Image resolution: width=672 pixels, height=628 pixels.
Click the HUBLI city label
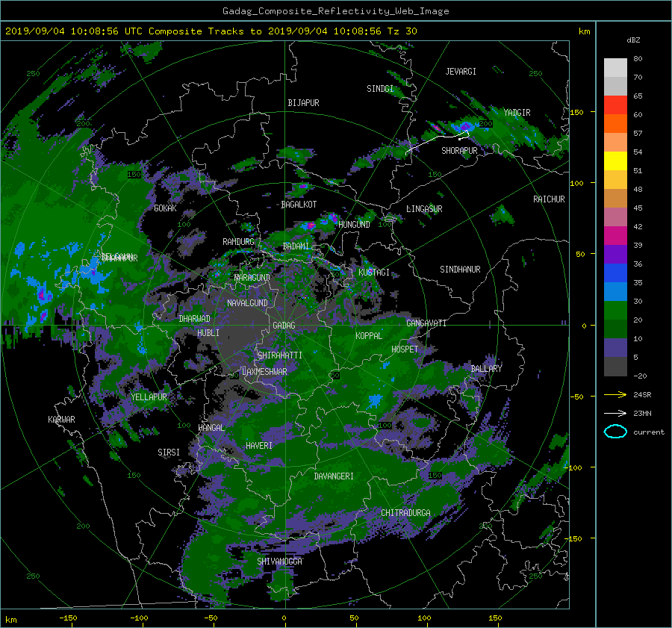pos(208,333)
